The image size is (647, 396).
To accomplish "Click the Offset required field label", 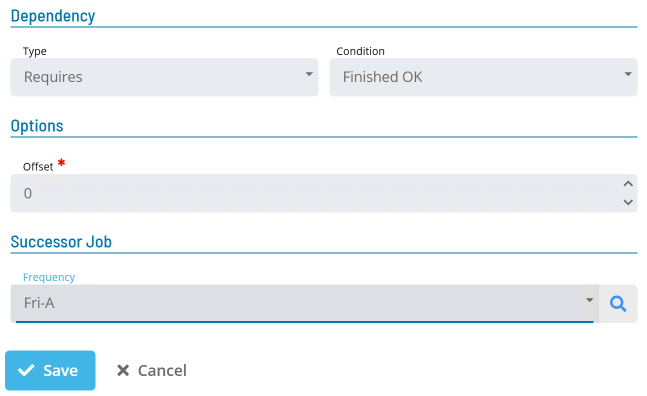I will tap(38, 167).
